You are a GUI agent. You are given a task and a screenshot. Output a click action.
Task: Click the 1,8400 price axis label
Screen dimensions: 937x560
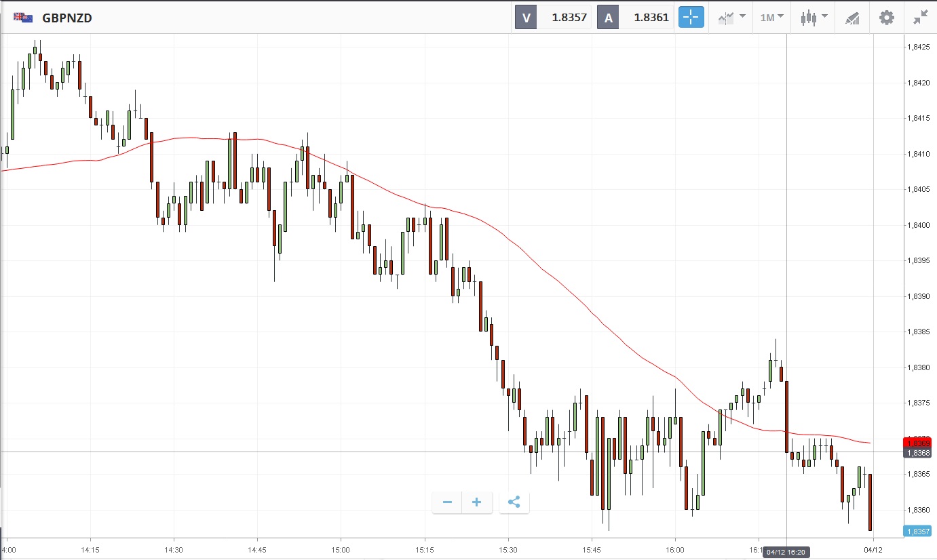918,225
